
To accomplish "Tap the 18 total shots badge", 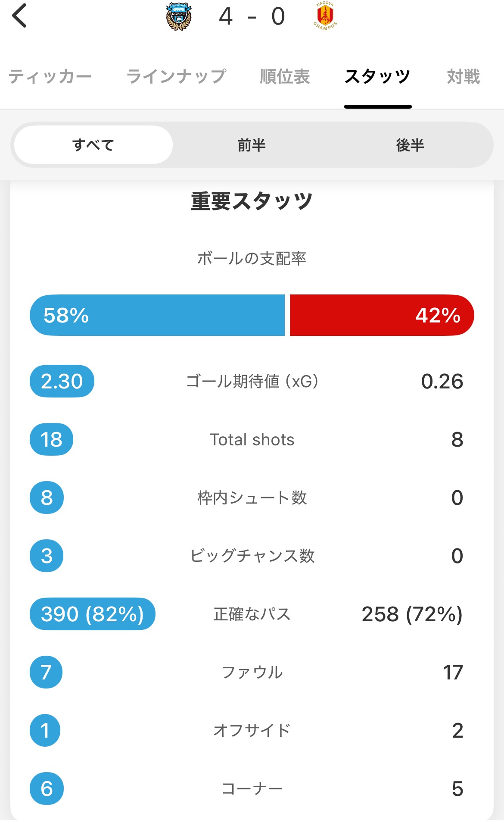I will coord(51,439).
